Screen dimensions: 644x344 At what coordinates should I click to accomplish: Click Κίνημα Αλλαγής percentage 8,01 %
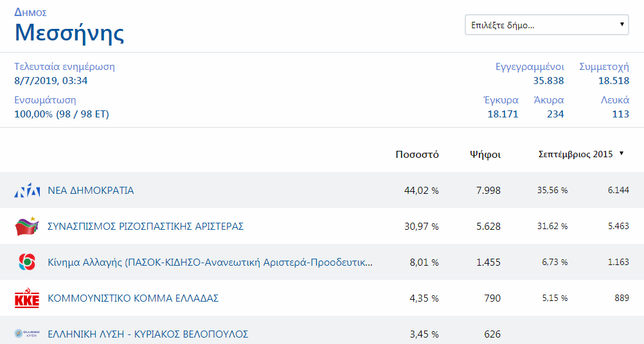[x=424, y=262]
